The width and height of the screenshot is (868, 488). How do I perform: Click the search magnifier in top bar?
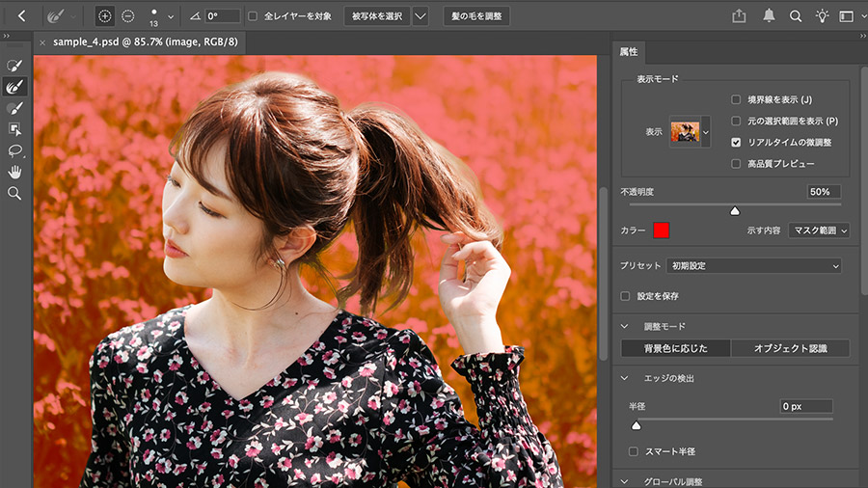[796, 16]
